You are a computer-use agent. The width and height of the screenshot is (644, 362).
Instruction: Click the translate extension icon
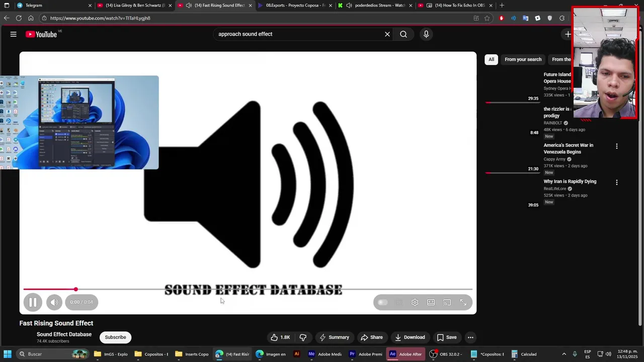525,18
